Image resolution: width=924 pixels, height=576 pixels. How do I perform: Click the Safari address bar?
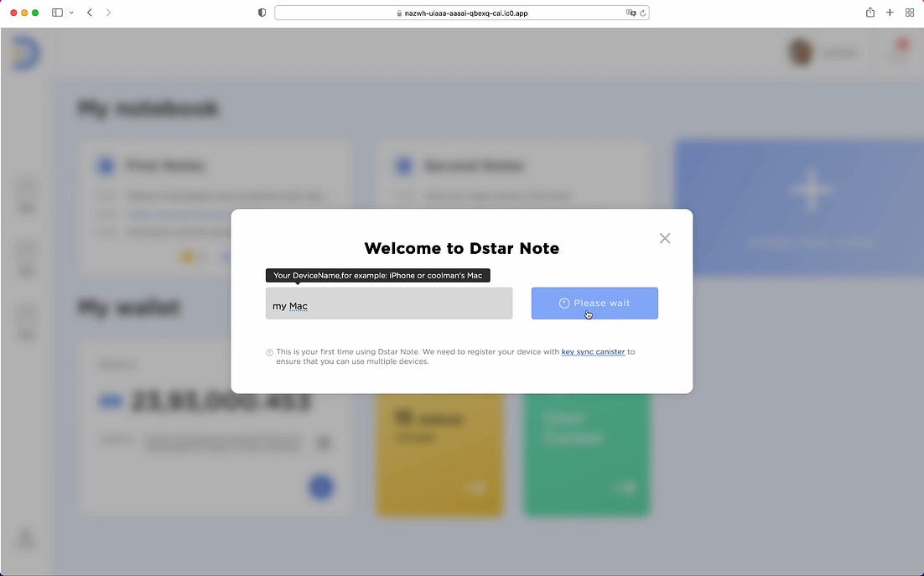(x=462, y=13)
